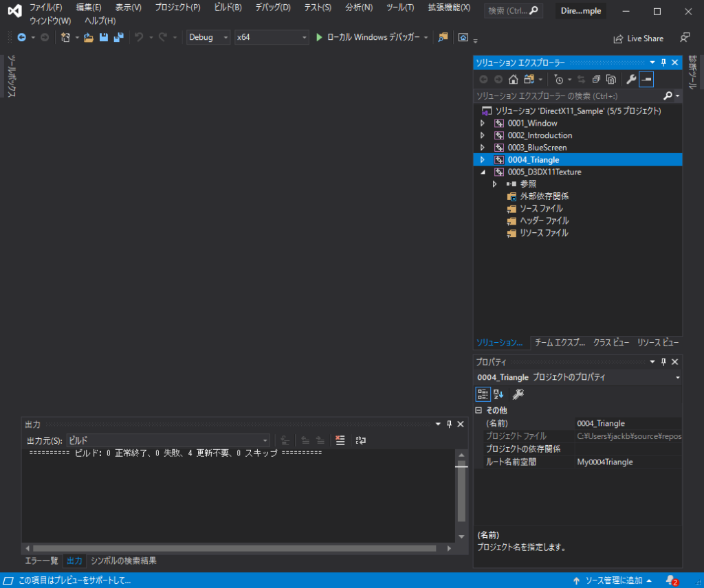Toggle word wrap in the Output panel
704x588 pixels.
(360, 440)
